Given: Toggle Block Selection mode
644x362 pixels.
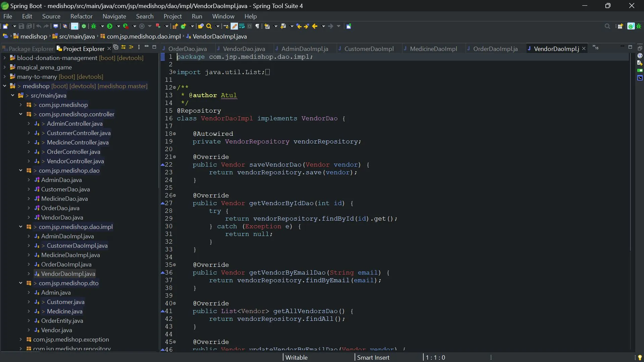Looking at the screenshot, I should point(250,26).
